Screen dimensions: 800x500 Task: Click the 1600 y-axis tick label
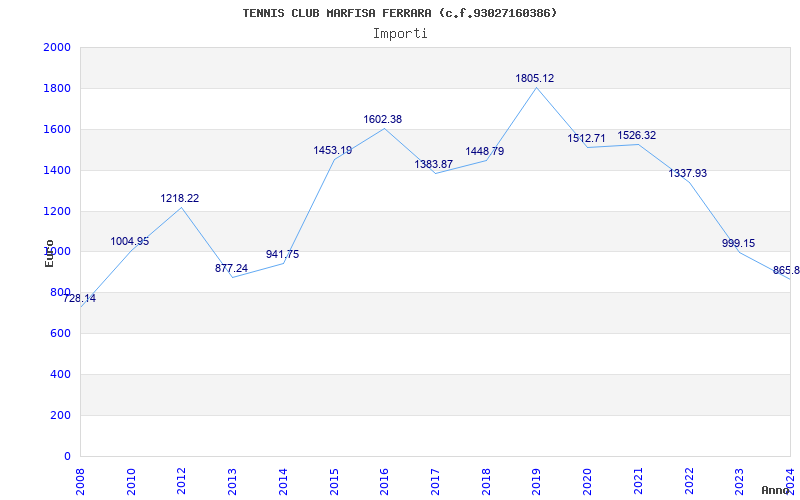57,129
